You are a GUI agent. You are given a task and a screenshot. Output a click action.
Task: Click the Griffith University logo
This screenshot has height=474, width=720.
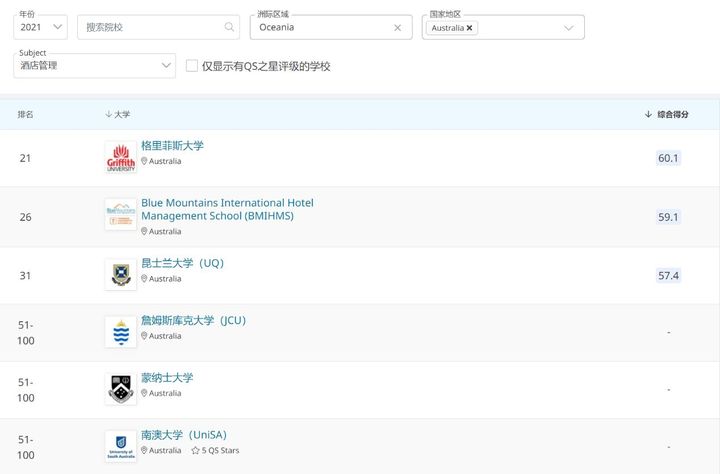pyautogui.click(x=121, y=157)
